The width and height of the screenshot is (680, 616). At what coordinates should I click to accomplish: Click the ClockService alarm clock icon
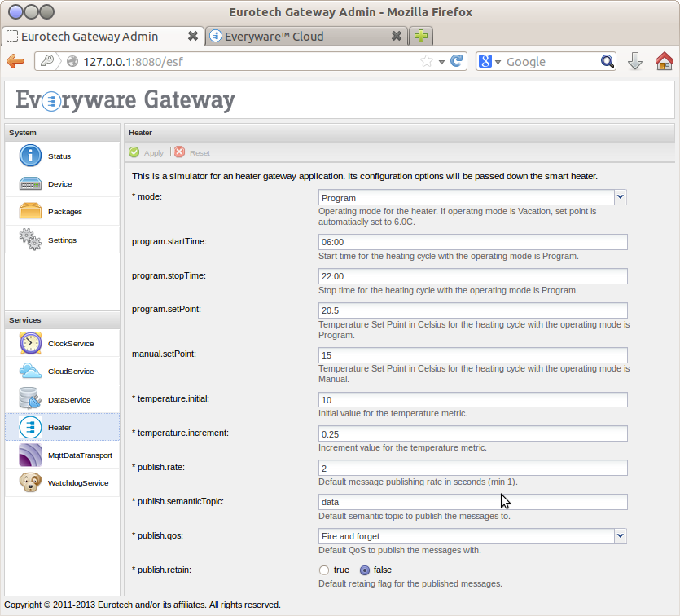click(x=30, y=343)
